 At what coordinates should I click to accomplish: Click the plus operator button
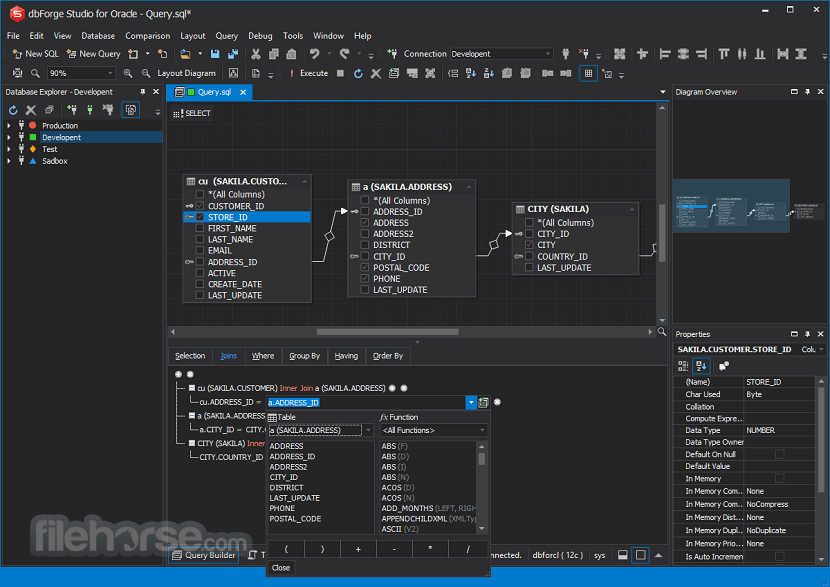pos(358,549)
